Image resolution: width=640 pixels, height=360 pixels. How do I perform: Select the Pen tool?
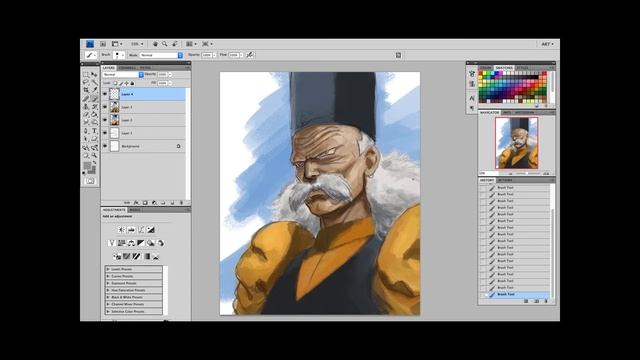click(x=86, y=131)
